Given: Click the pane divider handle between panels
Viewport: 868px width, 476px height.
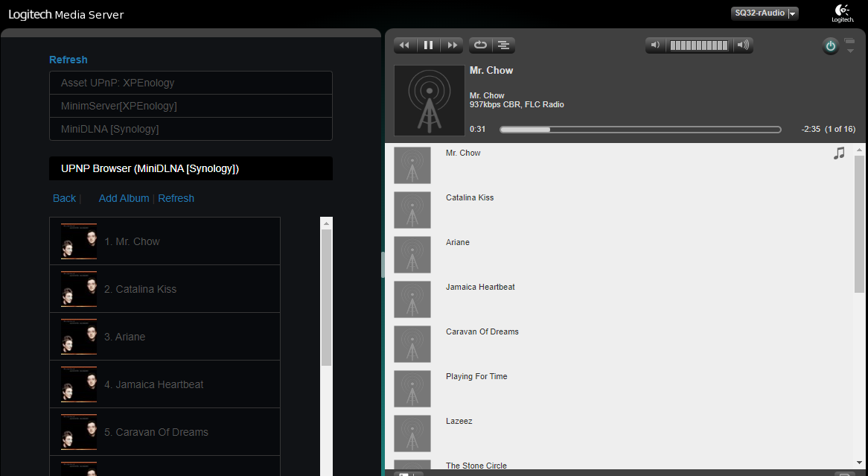Looking at the screenshot, I should point(383,265).
